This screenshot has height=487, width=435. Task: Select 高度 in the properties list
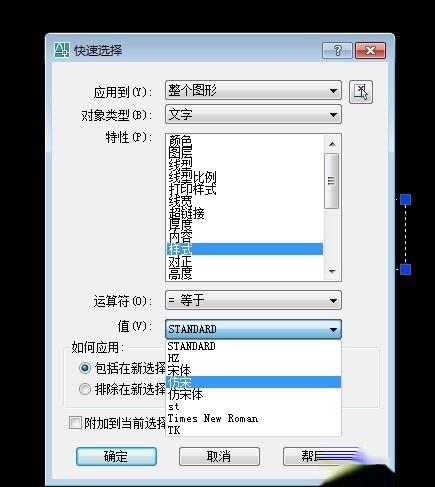[x=244, y=274]
